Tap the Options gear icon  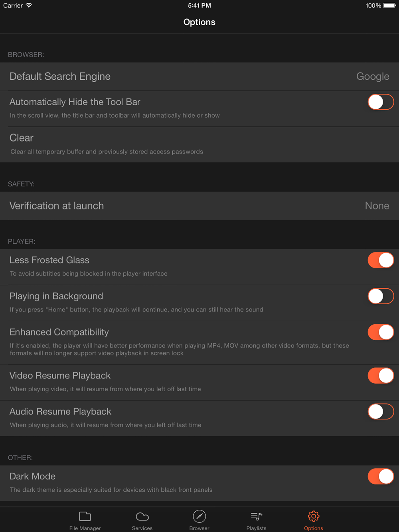pos(314,516)
